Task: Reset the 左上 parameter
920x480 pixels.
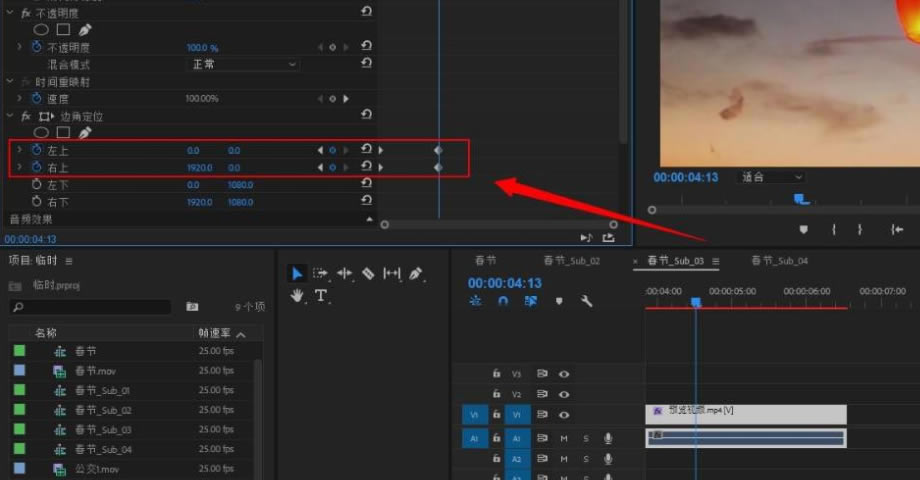Action: pos(366,150)
